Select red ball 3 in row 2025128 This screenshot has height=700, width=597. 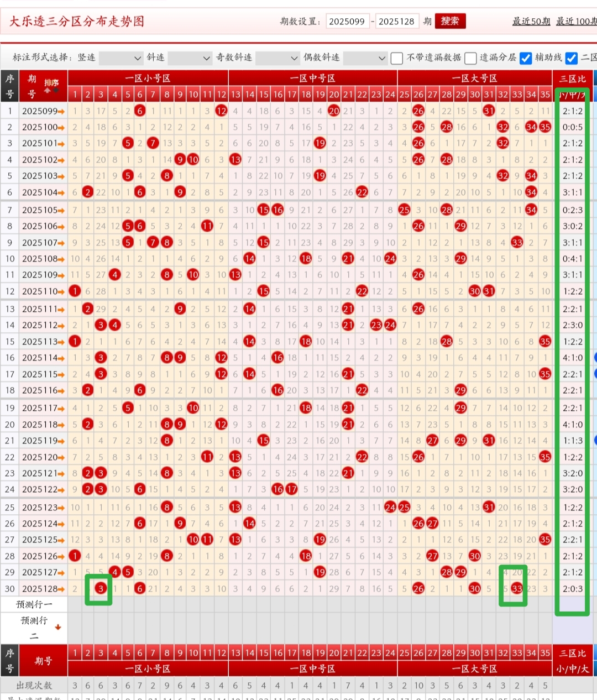pos(101,589)
